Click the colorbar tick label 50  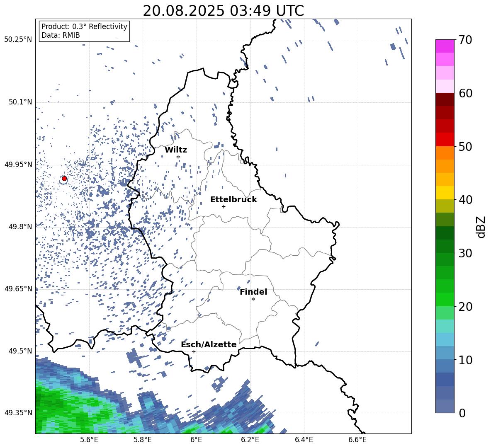465,147
